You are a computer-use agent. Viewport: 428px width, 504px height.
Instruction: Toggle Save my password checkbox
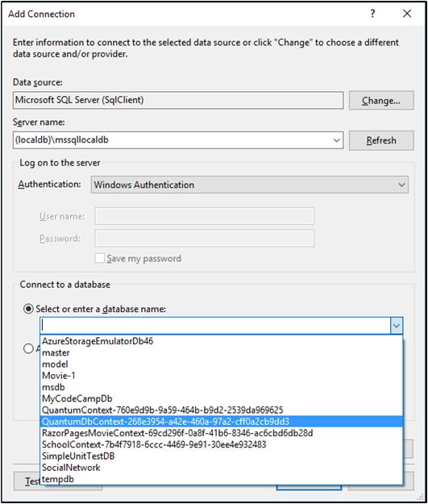pyautogui.click(x=100, y=258)
